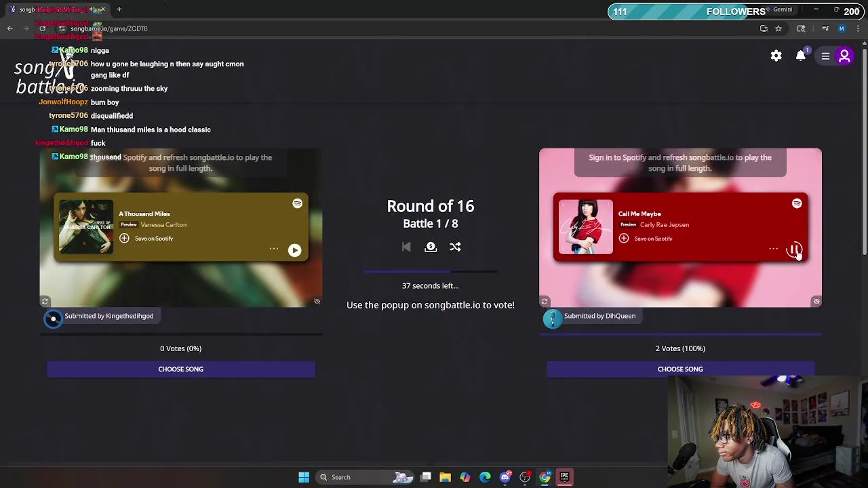Toggle left song embed visibility

(x=317, y=302)
